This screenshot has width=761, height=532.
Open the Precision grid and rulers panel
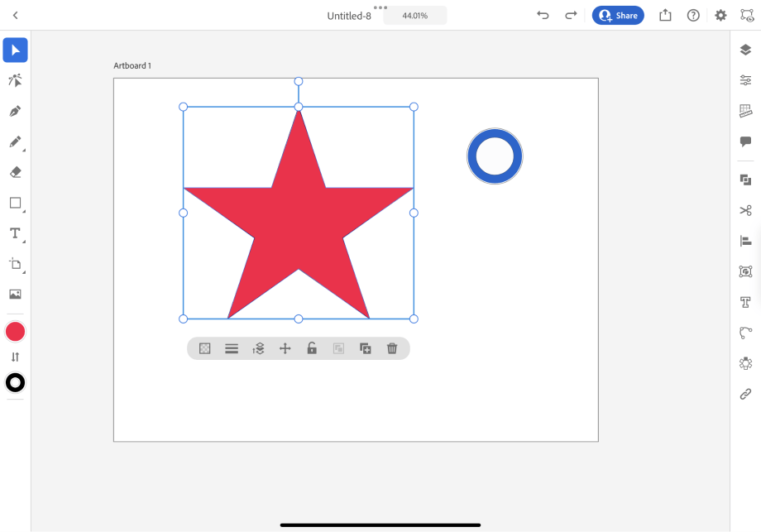(x=745, y=111)
